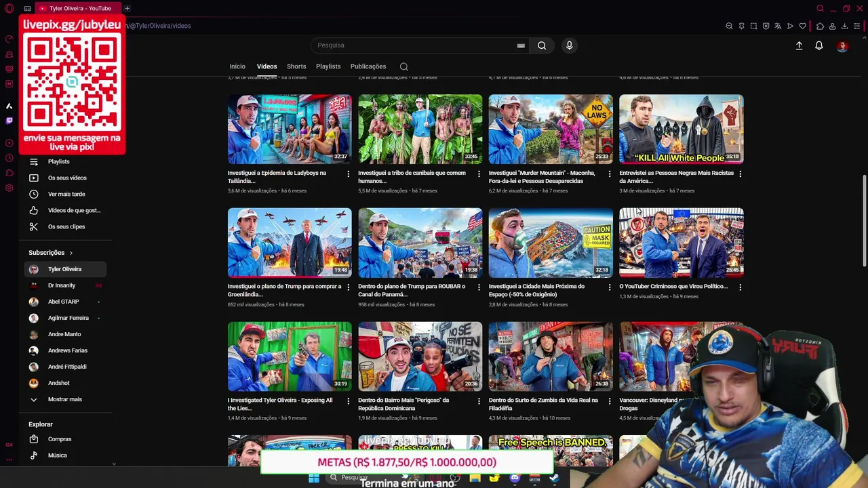This screenshot has height=488, width=868.
Task: Open the upload/create icon
Action: pyautogui.click(x=799, y=45)
